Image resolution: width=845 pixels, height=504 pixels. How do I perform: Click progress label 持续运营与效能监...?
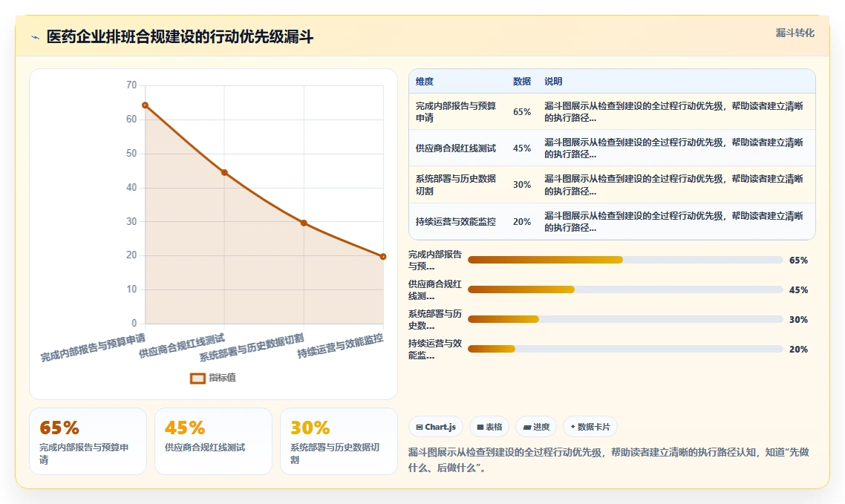pos(435,349)
